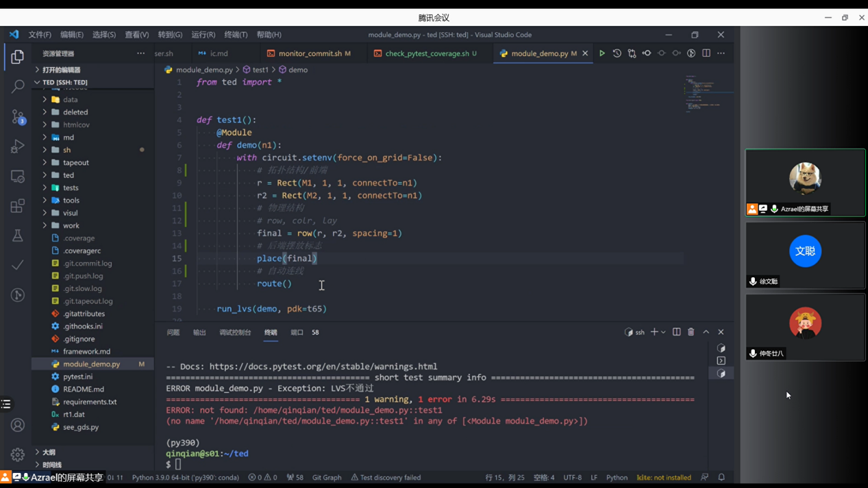
Task: Switch to check_pytest_coverage.sh tab
Action: coord(427,53)
